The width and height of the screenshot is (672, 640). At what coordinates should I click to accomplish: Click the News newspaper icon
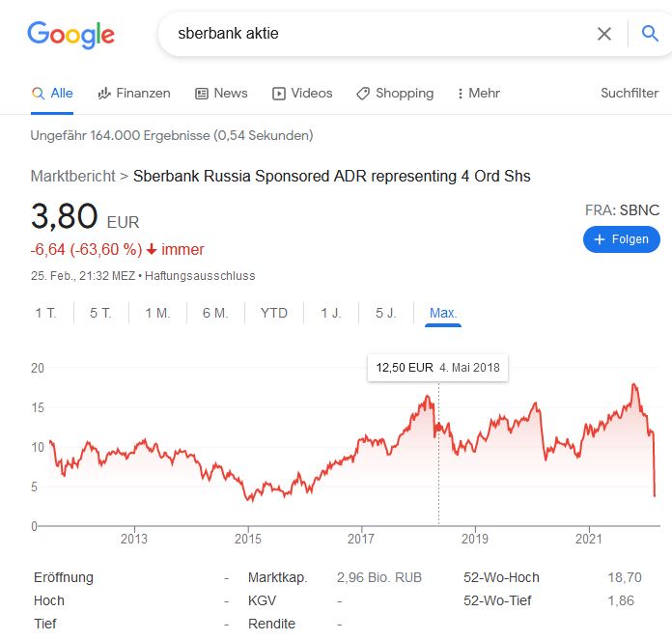(202, 94)
